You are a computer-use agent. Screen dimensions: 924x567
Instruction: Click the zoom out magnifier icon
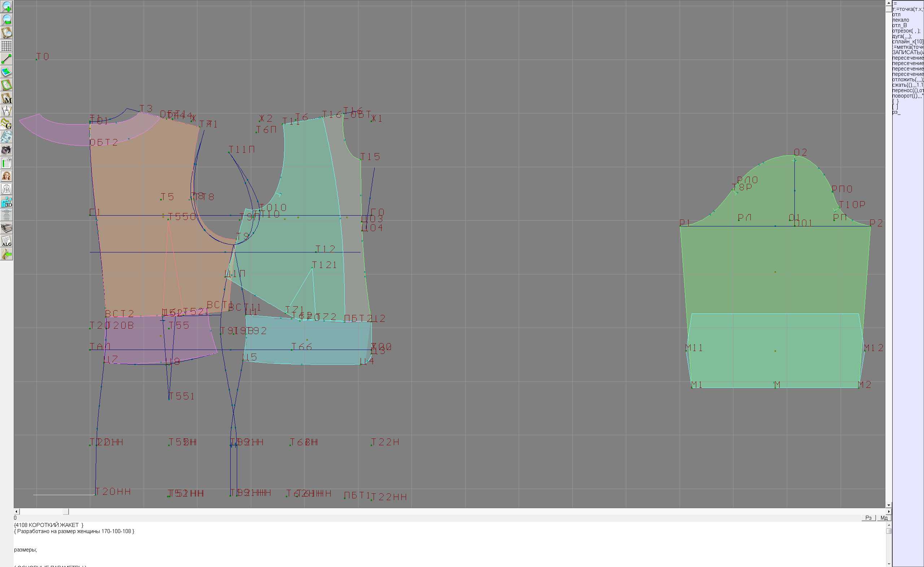tap(6, 20)
